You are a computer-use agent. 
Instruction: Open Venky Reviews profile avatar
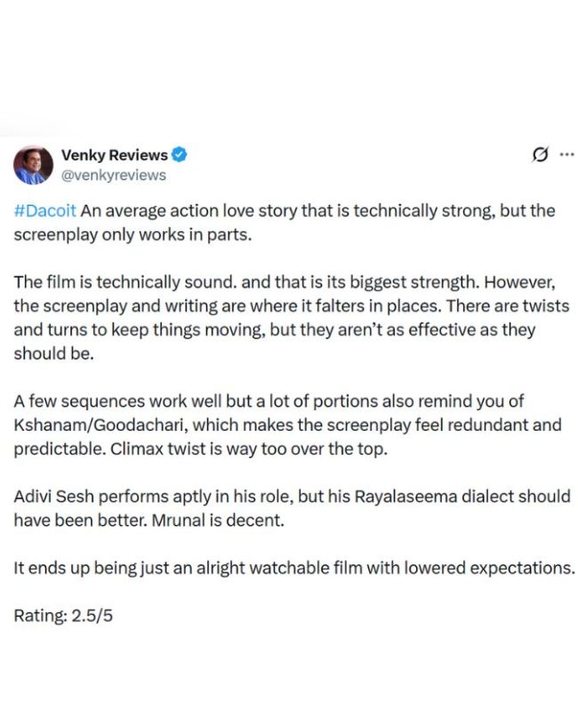pos(33,165)
